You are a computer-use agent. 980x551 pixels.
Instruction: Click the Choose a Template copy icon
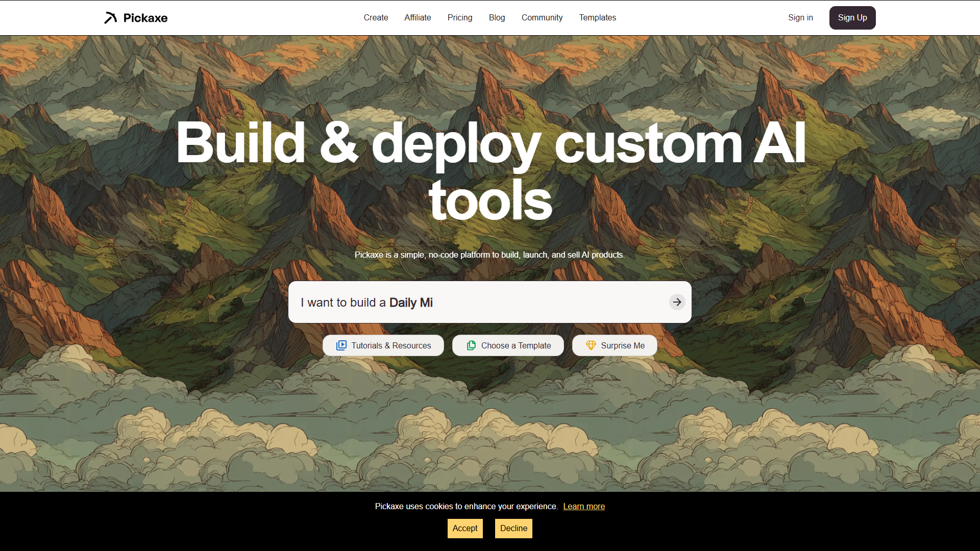tap(471, 345)
